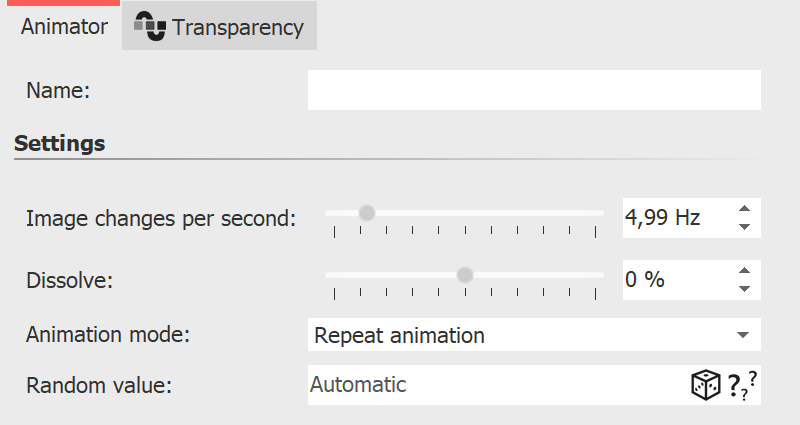This screenshot has height=425, width=800.
Task: Increase the Dissolve percentage with the up arrow
Action: (743, 271)
